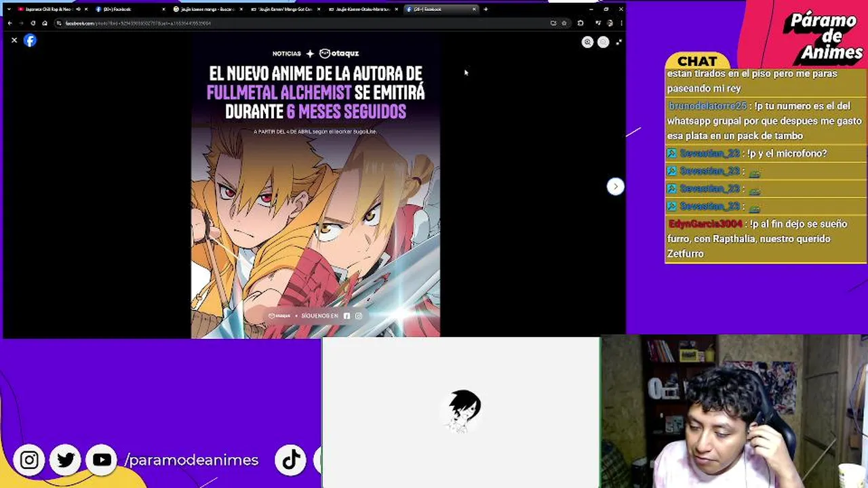Click the Fullmetal Alchemist news image
The height and width of the screenshot is (488, 868).
point(315,186)
